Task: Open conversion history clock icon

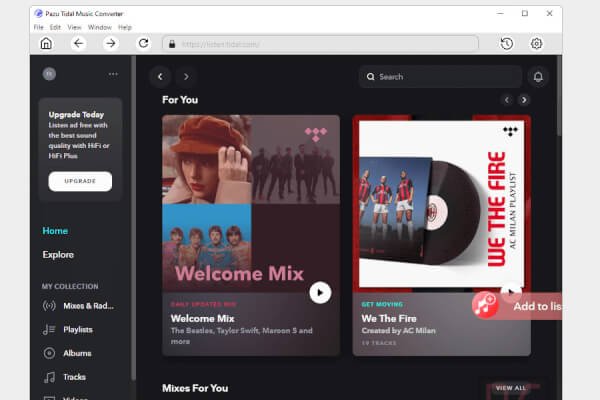Action: click(x=507, y=44)
